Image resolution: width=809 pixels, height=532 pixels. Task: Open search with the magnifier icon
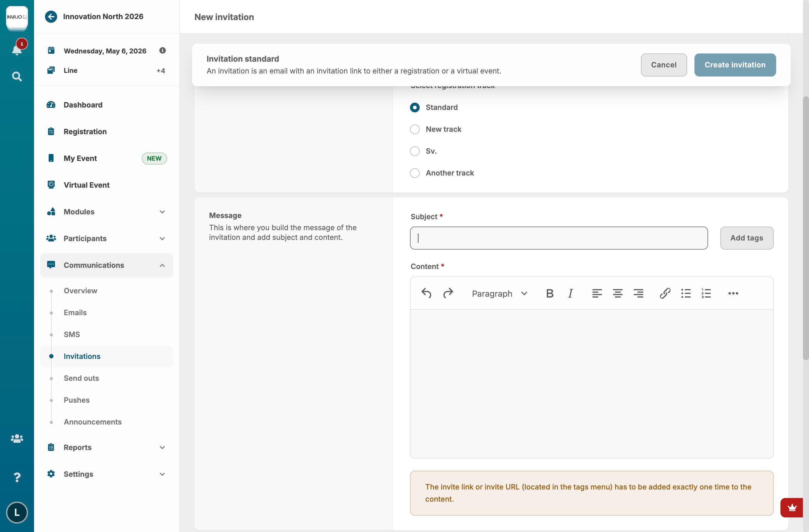tap(17, 77)
